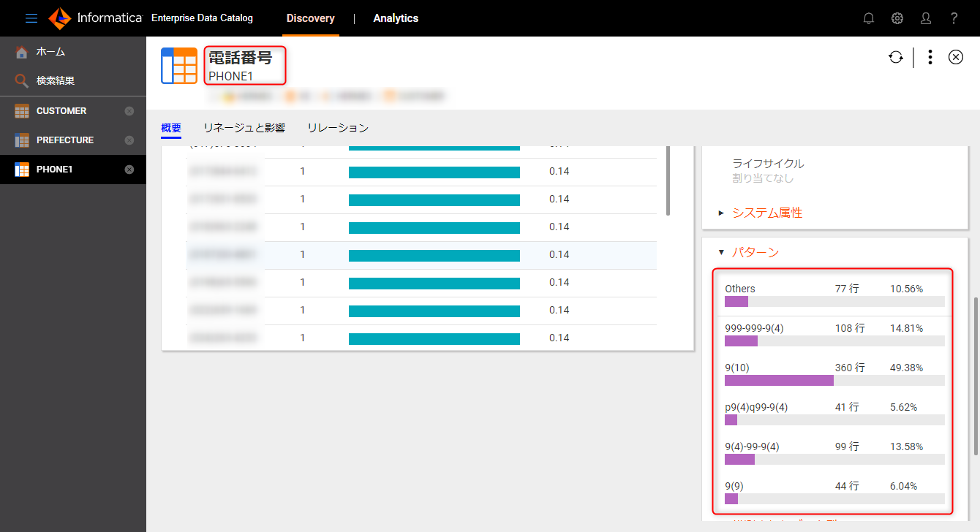Click the 9(10) pattern progress bar
Screen dimensions: 980x532
[779, 380]
